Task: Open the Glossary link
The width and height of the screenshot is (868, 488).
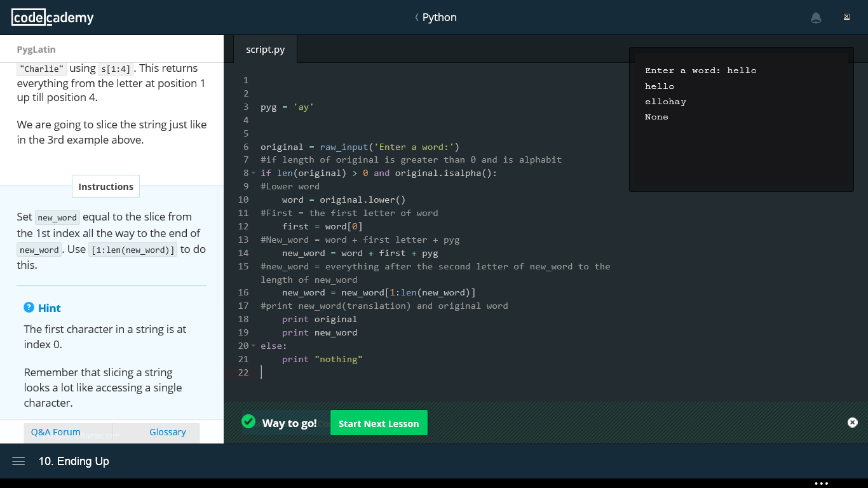Action: 167,432
